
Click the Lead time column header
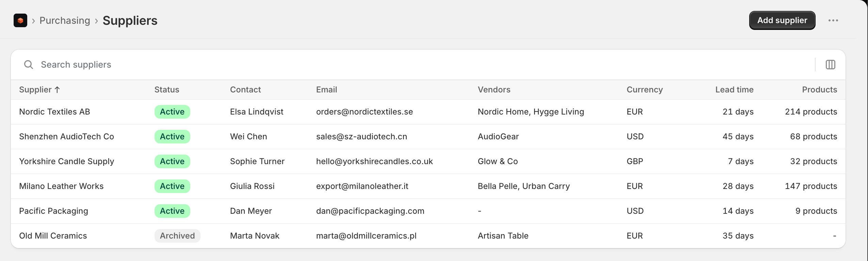coord(734,90)
